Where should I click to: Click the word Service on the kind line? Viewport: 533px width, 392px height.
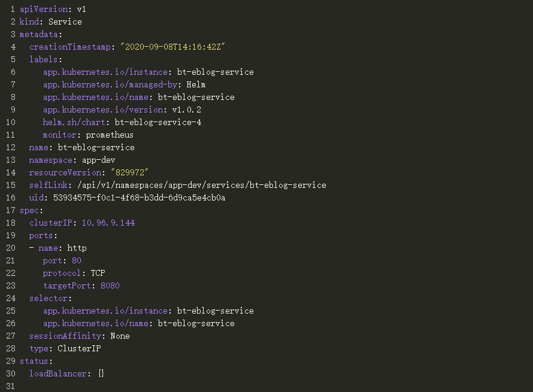(65, 22)
